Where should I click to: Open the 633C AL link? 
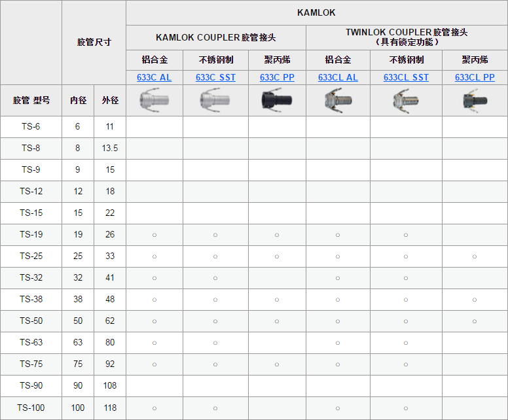tap(154, 77)
